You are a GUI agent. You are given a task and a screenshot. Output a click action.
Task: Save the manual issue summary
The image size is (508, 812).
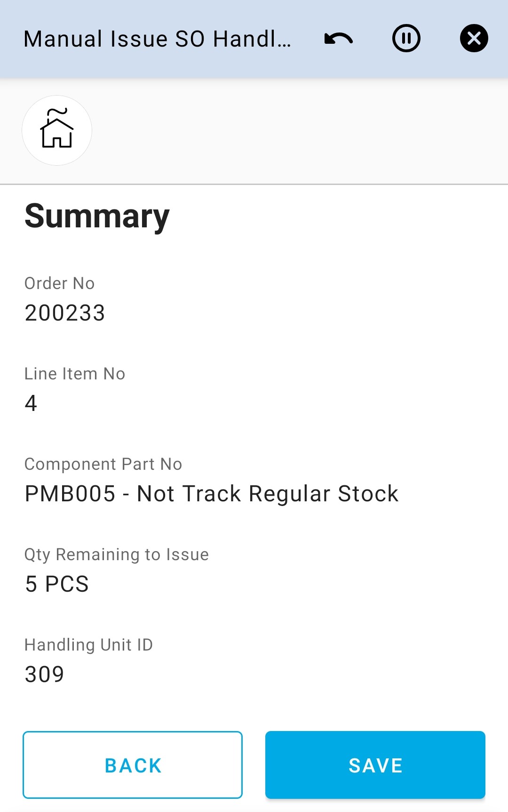click(375, 765)
